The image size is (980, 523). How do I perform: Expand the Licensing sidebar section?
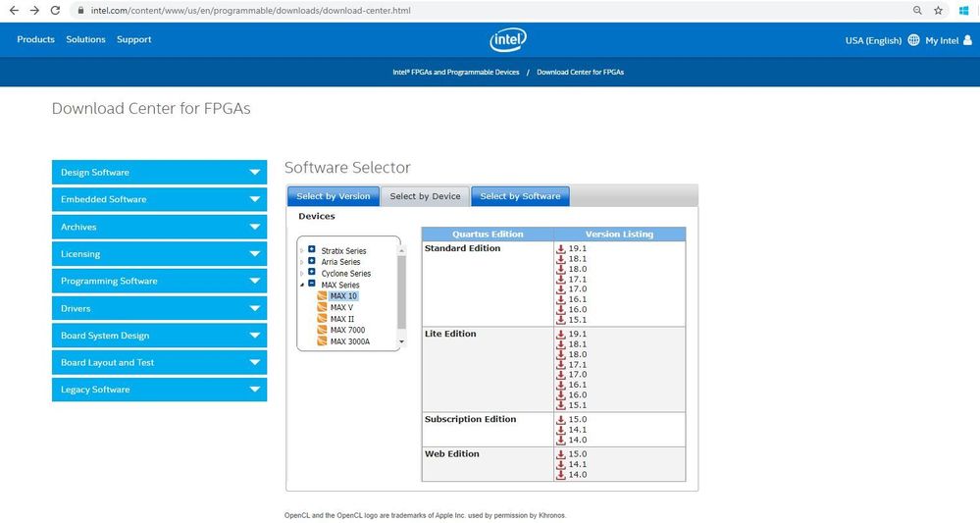click(159, 254)
